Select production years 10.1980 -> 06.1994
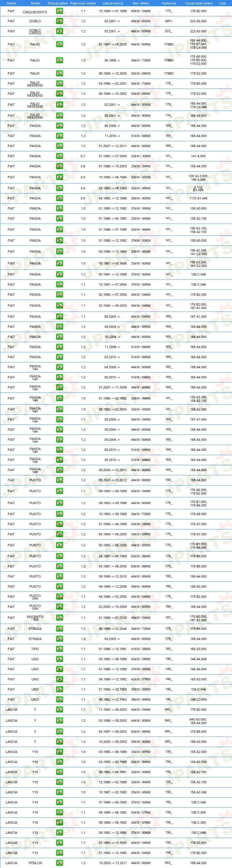Viewport: 232px width, 868px height. click(x=113, y=177)
